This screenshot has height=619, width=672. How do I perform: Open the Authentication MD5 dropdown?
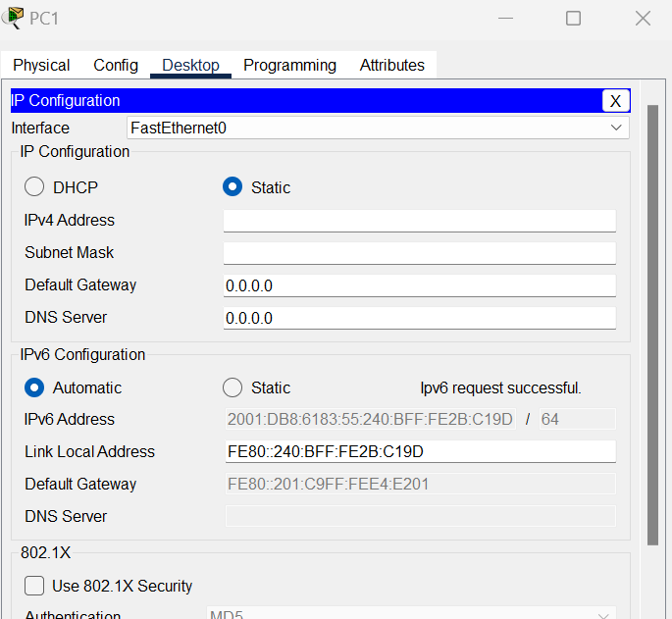[411, 613]
